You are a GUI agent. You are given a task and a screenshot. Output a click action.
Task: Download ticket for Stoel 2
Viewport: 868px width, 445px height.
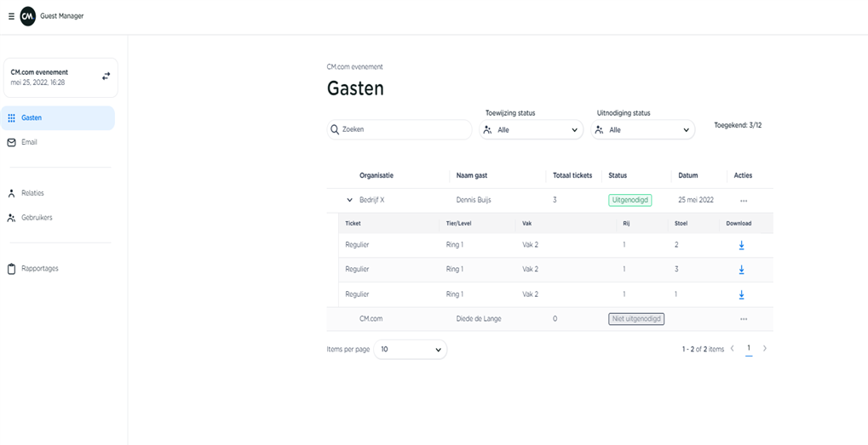point(741,245)
